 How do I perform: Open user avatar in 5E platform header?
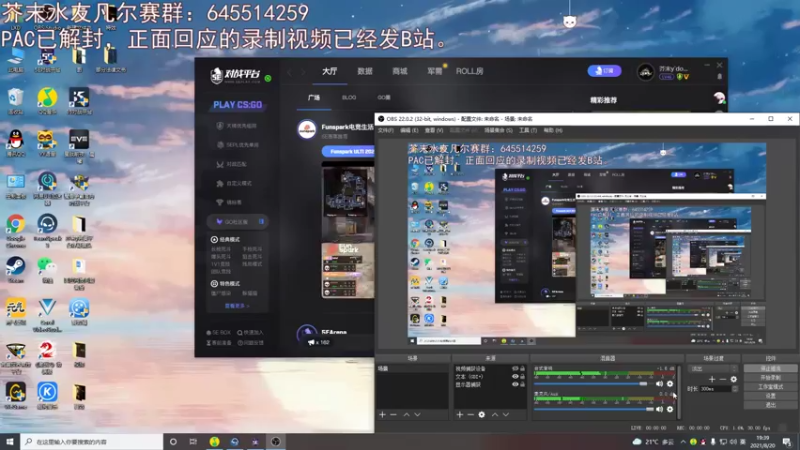[x=645, y=72]
